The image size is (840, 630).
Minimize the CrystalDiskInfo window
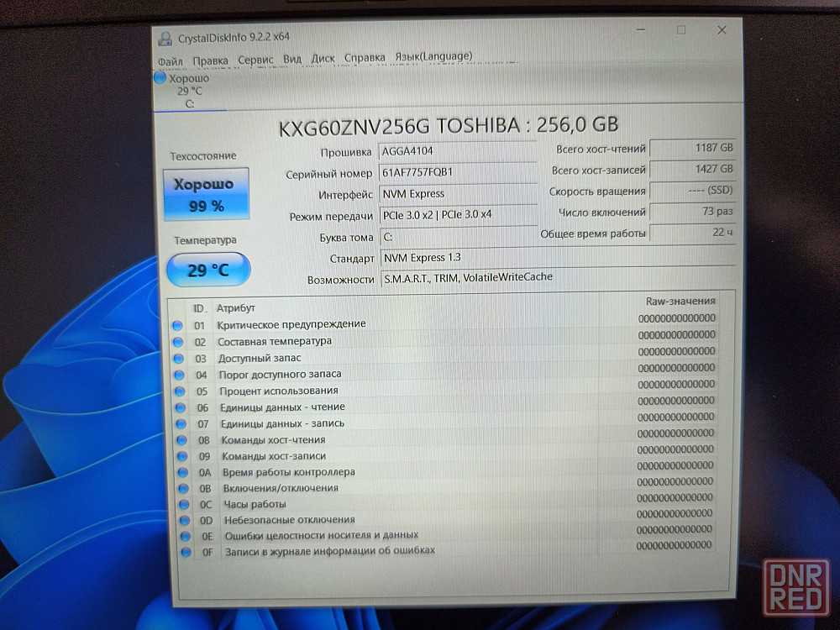click(x=640, y=30)
